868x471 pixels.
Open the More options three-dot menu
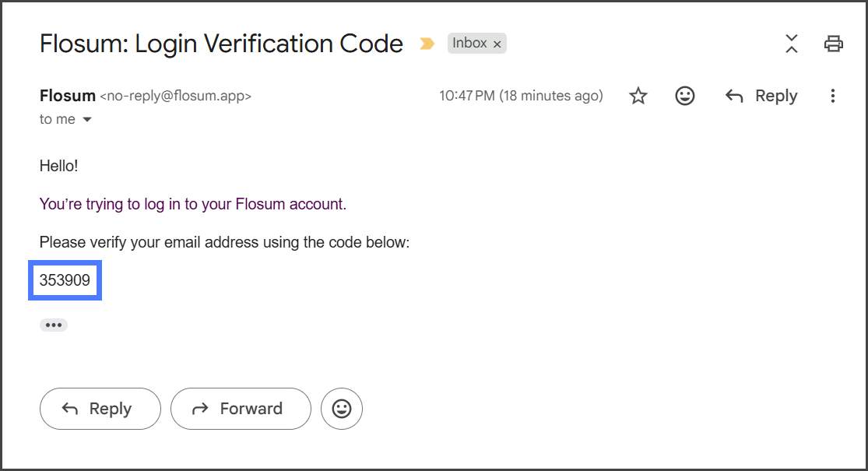click(x=833, y=96)
